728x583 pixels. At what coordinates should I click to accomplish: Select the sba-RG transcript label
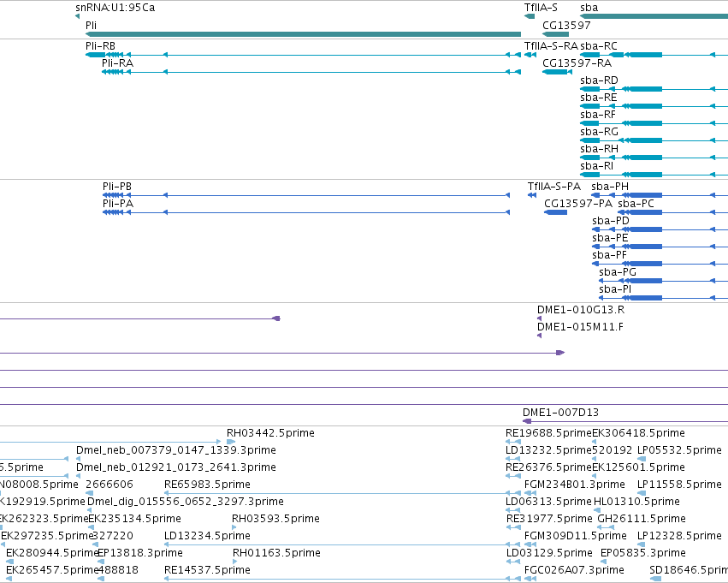(600, 132)
